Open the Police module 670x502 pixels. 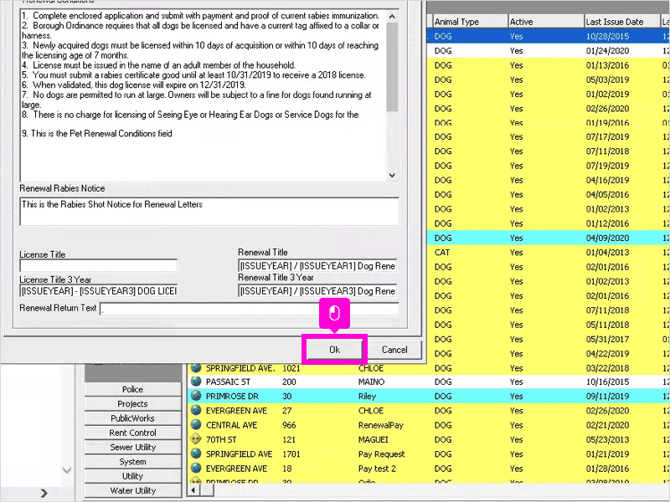(133, 389)
